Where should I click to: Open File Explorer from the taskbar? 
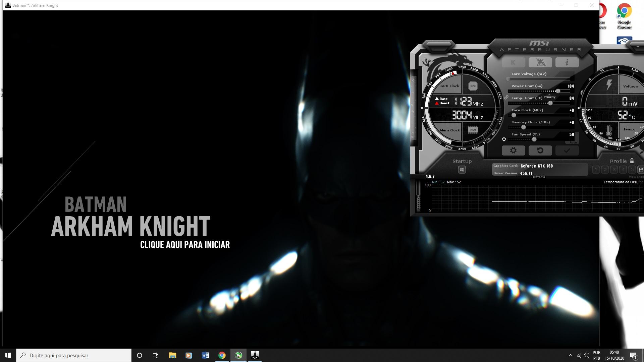pyautogui.click(x=172, y=355)
